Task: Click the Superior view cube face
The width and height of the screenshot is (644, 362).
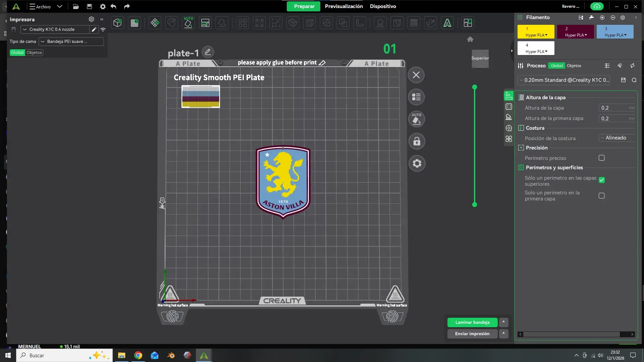Action: pyautogui.click(x=480, y=58)
